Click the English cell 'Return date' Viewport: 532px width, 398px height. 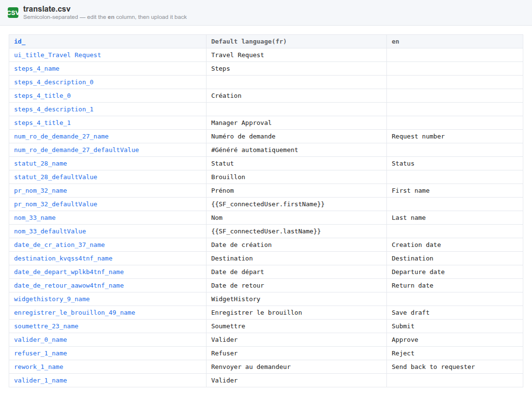(455, 286)
